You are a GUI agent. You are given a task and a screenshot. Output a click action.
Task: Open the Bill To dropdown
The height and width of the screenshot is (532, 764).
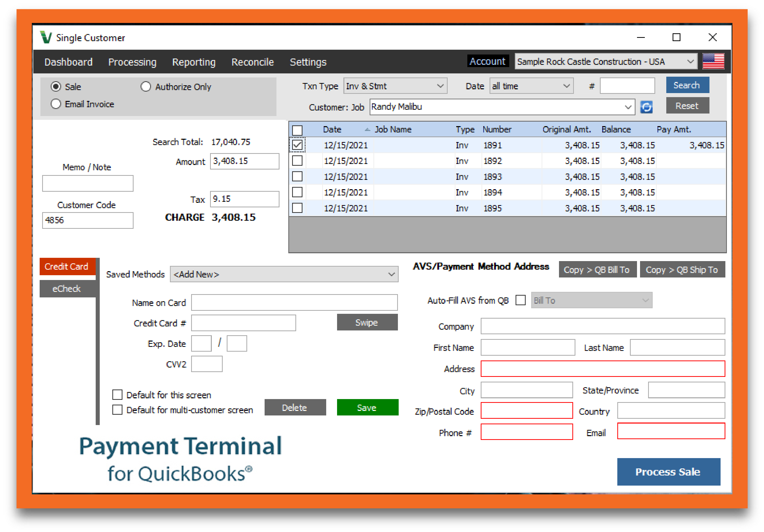tap(591, 300)
